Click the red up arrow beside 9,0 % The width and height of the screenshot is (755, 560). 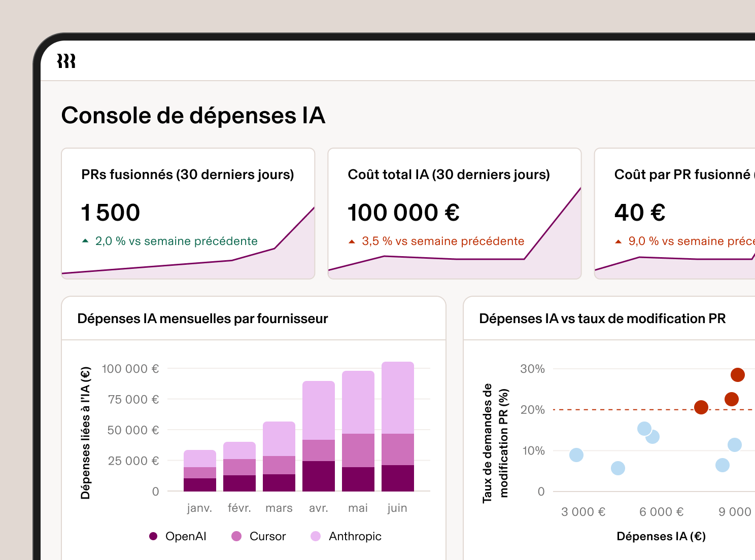[618, 241]
